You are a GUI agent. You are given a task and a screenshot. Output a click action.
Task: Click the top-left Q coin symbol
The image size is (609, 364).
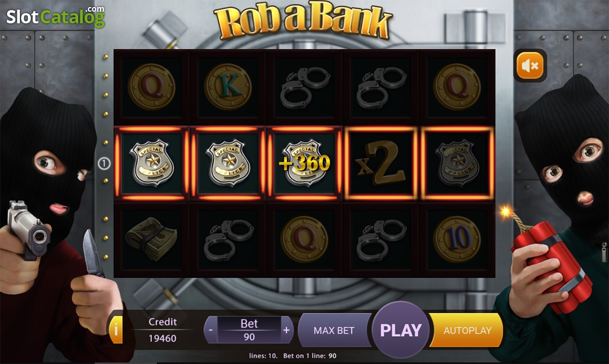(x=152, y=87)
